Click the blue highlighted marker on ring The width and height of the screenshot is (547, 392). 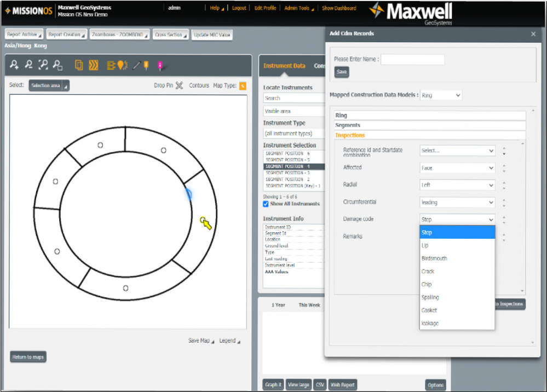tap(189, 194)
